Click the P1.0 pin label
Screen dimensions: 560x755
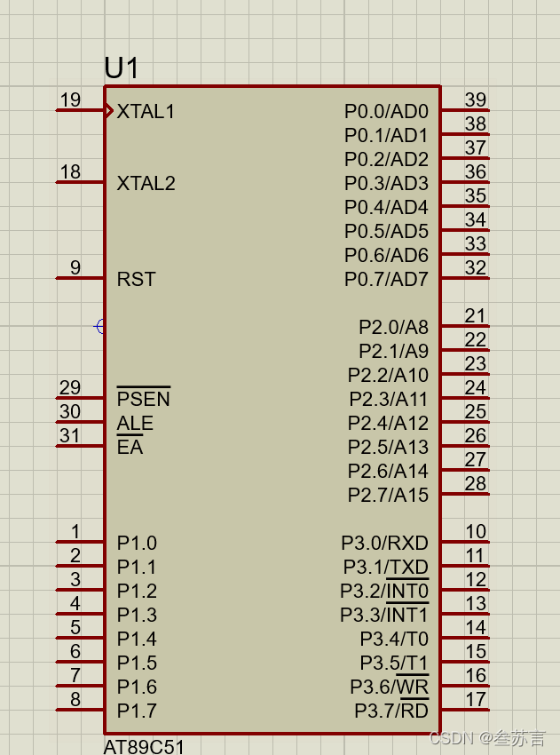[x=137, y=543]
